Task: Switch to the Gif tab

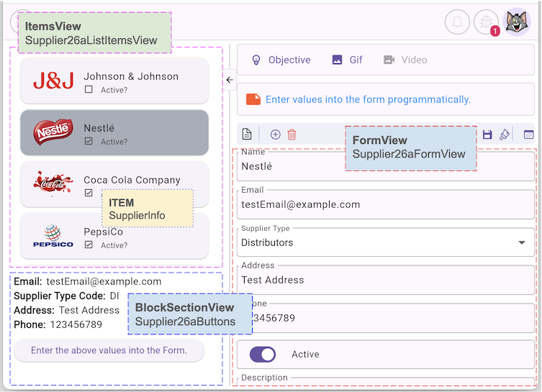Action: (x=348, y=60)
